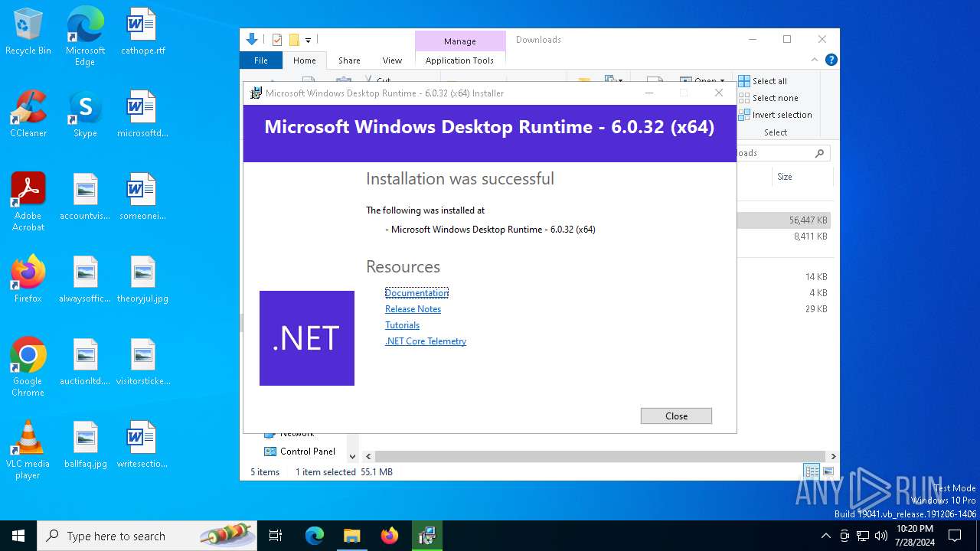980x551 pixels.
Task: Select the 29 KB file row
Action: point(784,309)
